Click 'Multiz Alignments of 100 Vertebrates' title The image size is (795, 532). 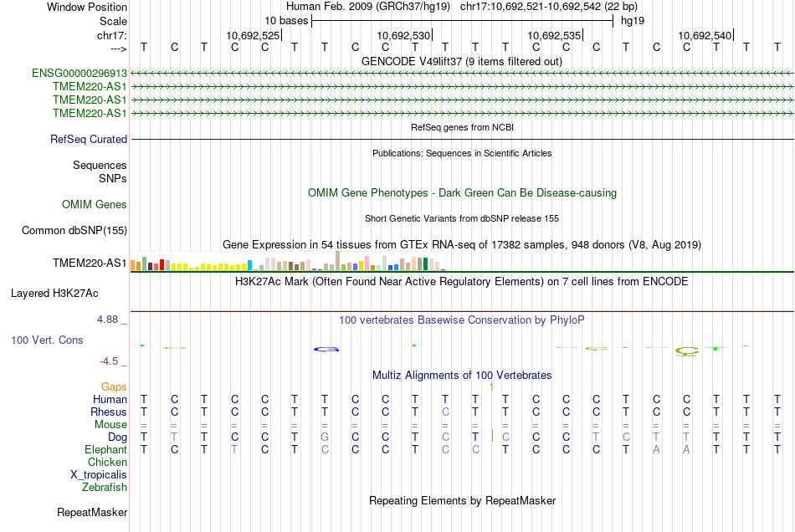pyautogui.click(x=462, y=376)
